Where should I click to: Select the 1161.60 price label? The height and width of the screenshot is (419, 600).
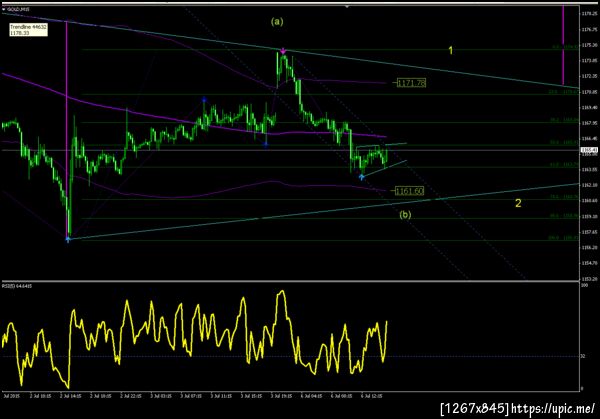click(x=409, y=191)
